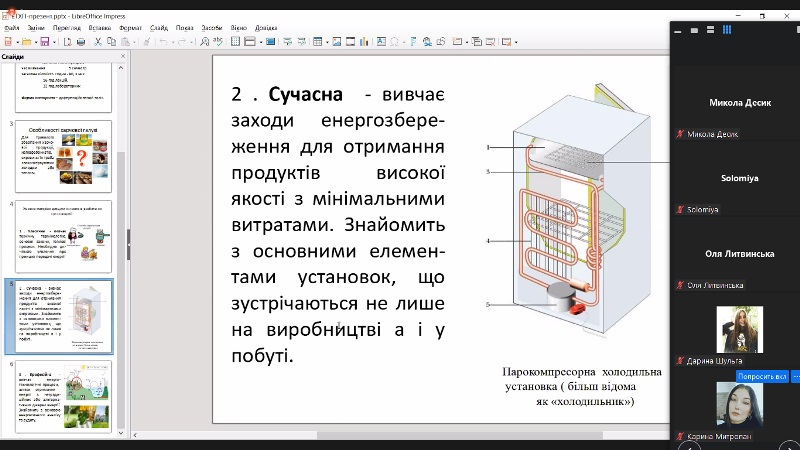Open the Слайд menu
The height and width of the screenshot is (450, 800).
point(157,28)
